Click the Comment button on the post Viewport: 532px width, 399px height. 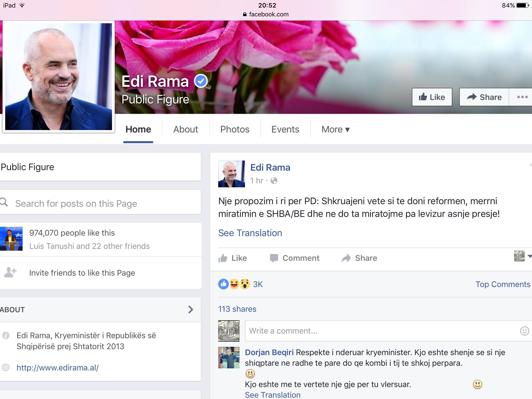(x=295, y=258)
